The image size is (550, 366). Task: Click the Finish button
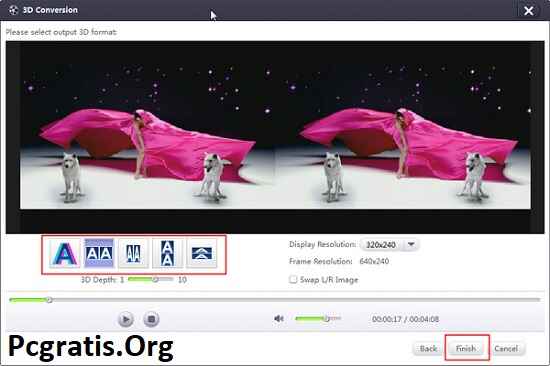[466, 348]
